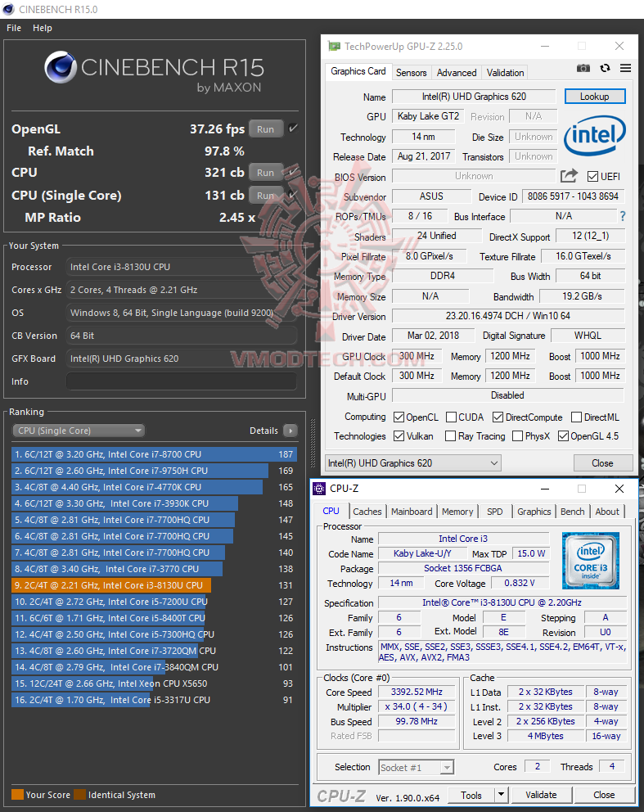Click the Core i3 inside badge in CPU-Z
This screenshot has width=644, height=812.
coord(591,561)
